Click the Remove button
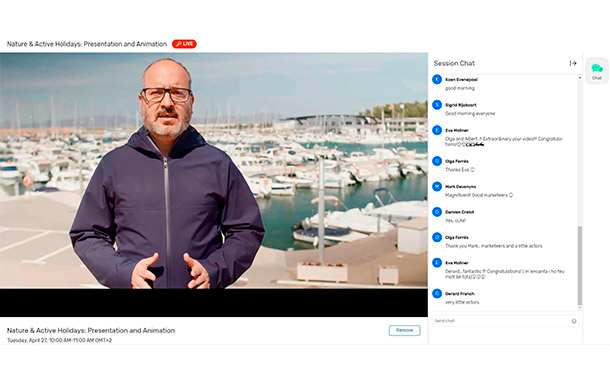Screen dimensions: 610x380 point(404,330)
